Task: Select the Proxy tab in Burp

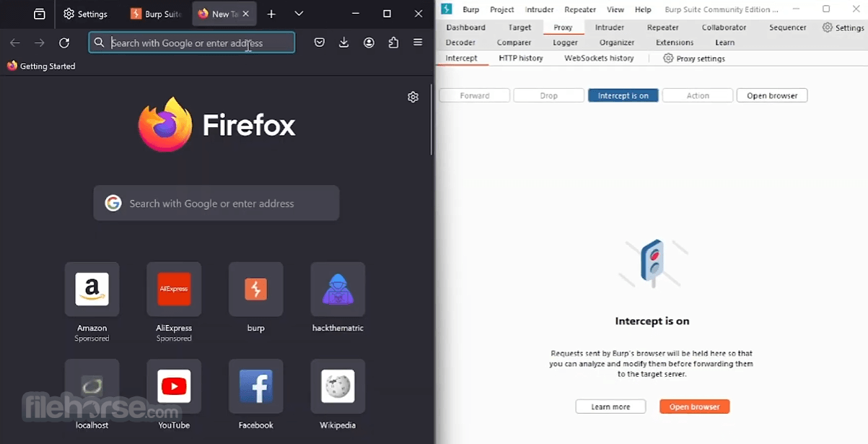Action: tap(563, 27)
